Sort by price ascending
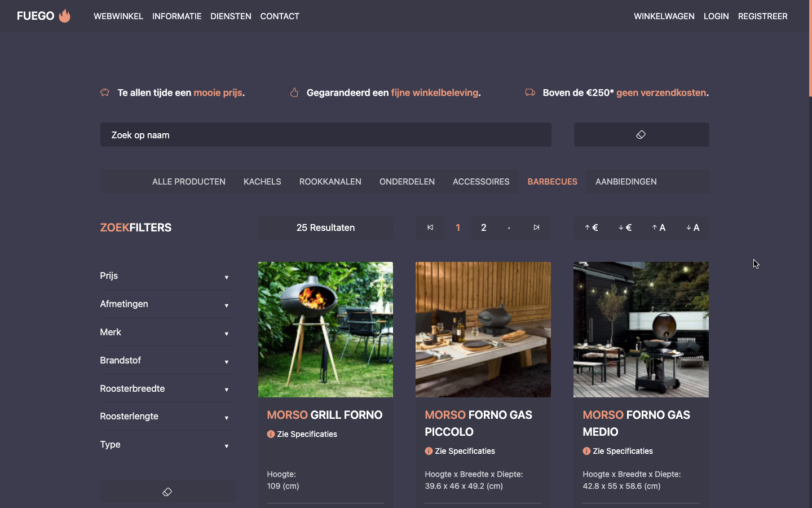Viewport: 812px width, 508px height. click(591, 227)
